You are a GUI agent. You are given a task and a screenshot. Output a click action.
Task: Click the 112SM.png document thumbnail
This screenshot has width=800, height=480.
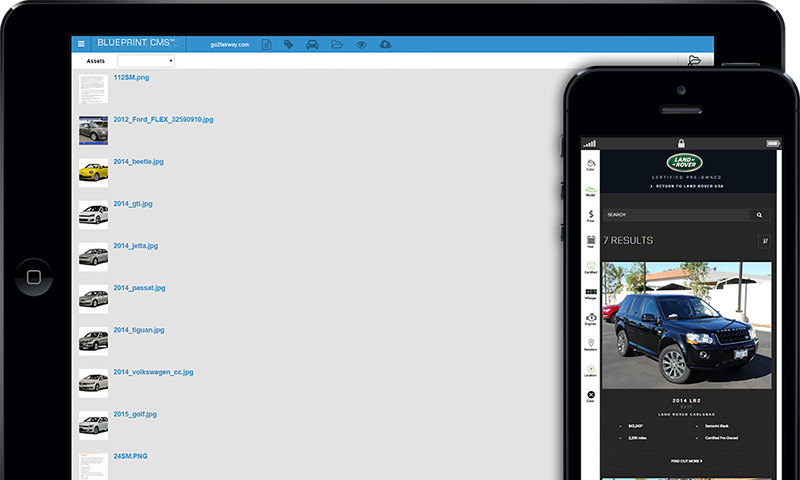click(x=93, y=88)
